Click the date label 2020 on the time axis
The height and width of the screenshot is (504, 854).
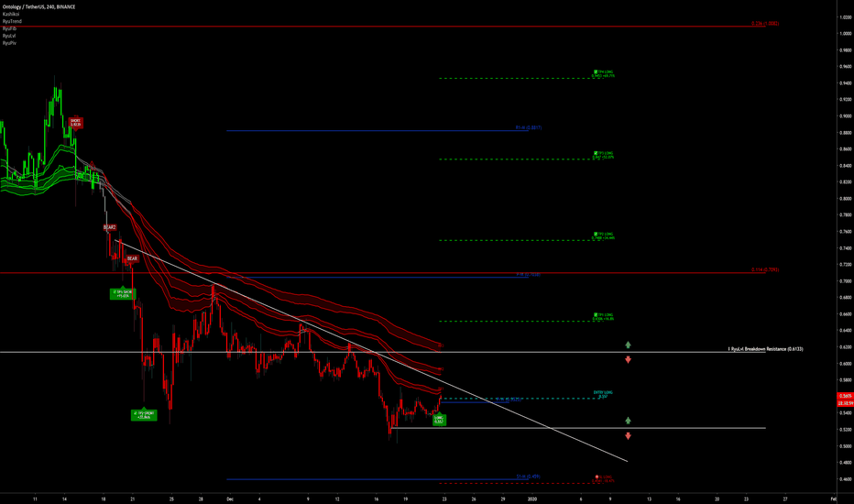click(532, 499)
